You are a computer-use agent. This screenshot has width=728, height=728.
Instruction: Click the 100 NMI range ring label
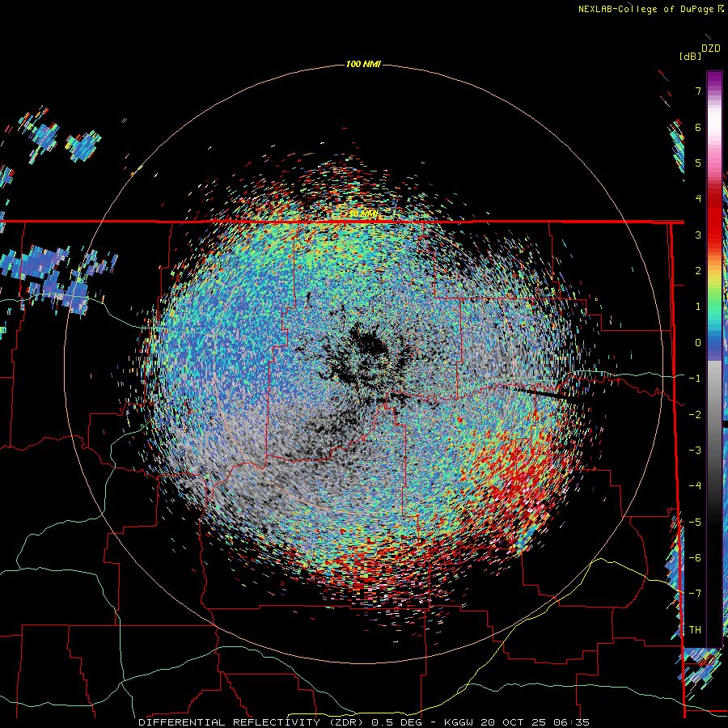tap(363, 64)
